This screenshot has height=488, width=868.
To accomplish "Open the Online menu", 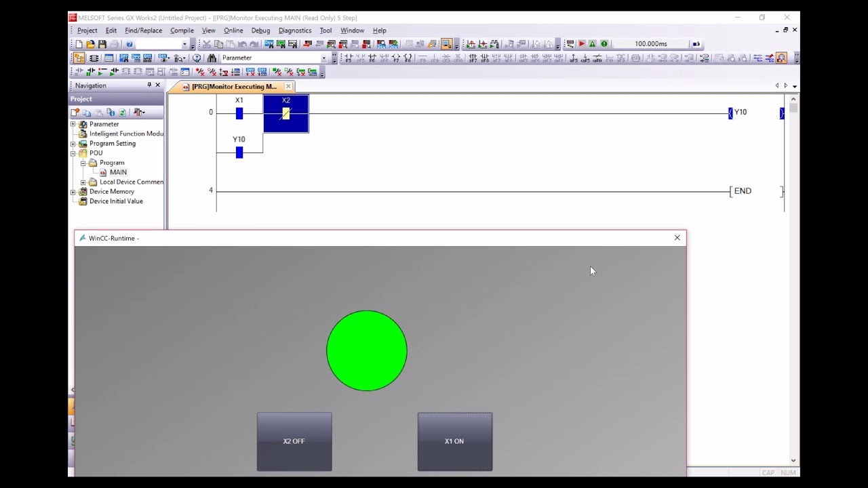I will pos(233,30).
